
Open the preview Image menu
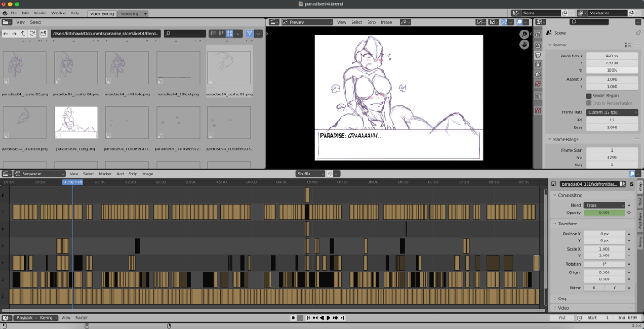(386, 22)
